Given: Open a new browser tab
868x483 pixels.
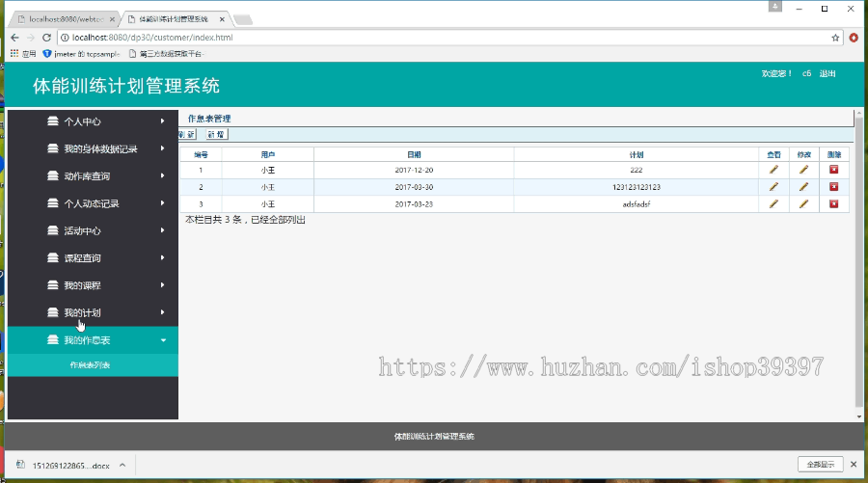Looking at the screenshot, I should tap(243, 20).
